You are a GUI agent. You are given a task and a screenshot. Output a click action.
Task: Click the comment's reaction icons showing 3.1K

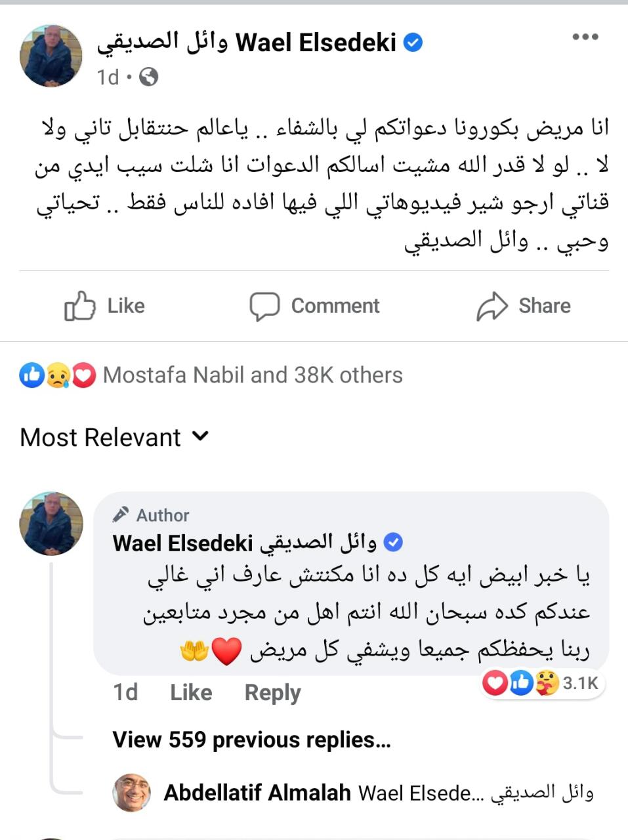(541, 683)
